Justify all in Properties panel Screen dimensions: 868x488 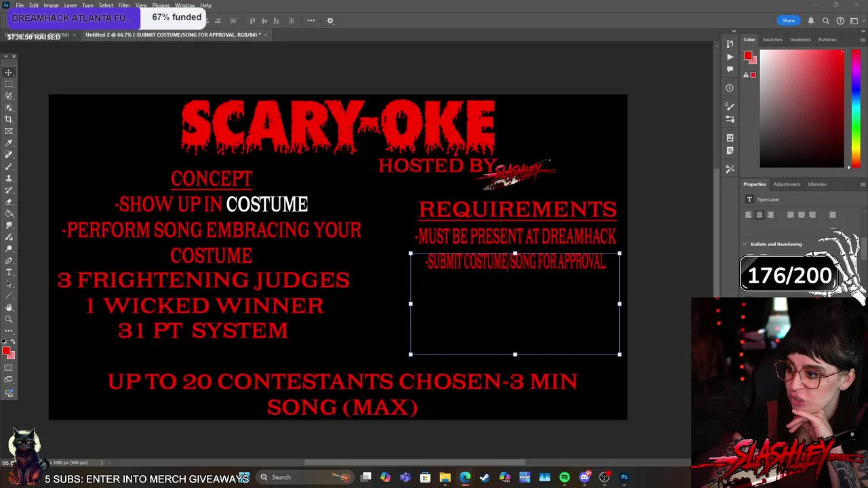point(833,215)
